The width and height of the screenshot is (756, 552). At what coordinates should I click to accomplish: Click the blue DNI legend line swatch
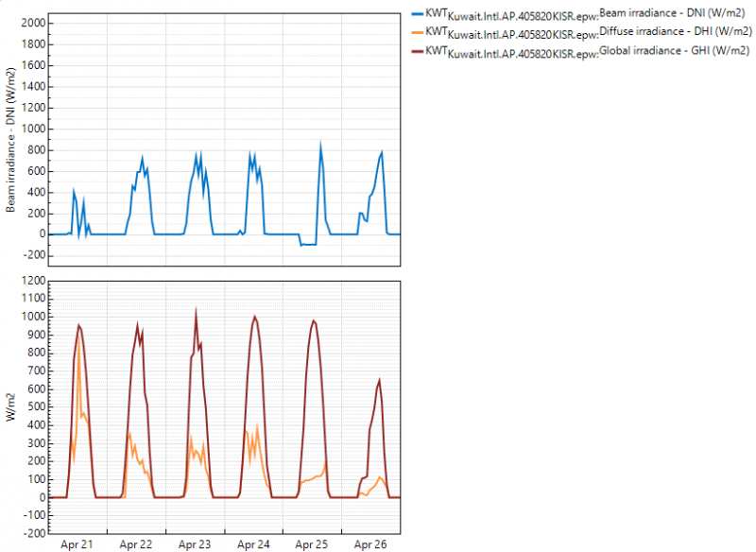[416, 14]
